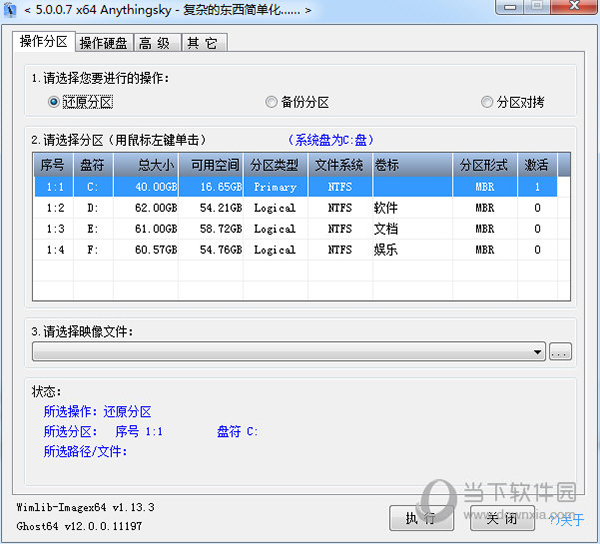Switch to the 操作分区 tab
The height and width of the screenshot is (544, 600).
[x=44, y=41]
